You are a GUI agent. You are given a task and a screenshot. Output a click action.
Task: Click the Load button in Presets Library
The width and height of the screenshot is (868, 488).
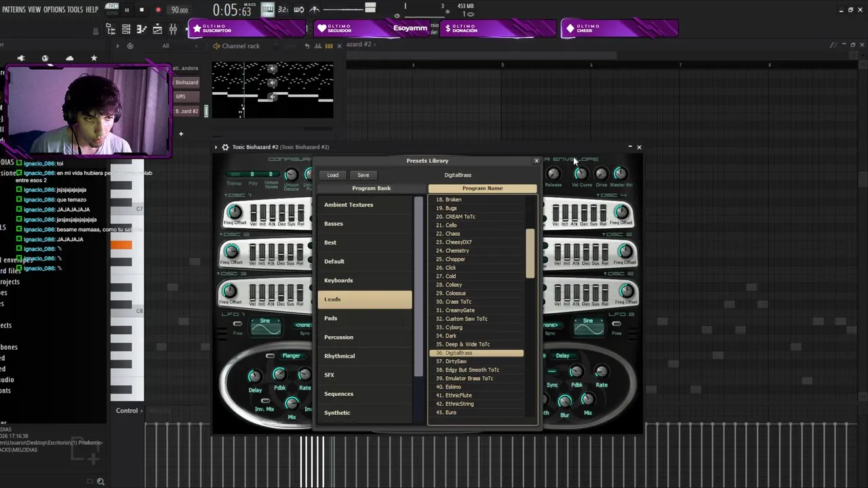[333, 175]
